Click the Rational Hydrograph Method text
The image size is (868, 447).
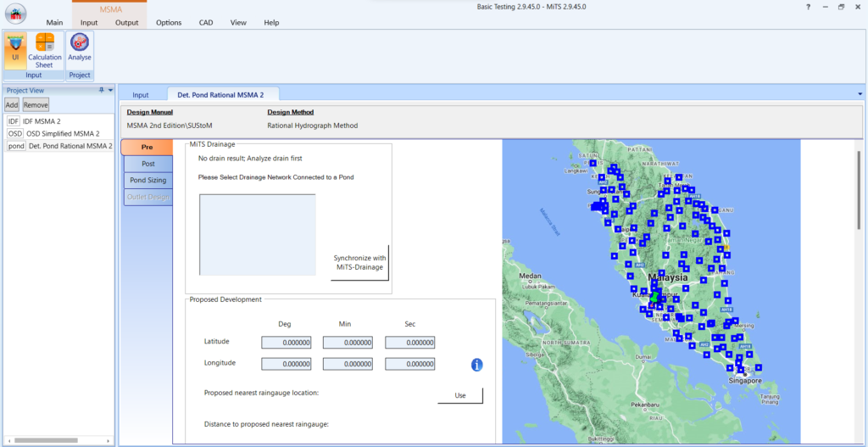pyautogui.click(x=312, y=126)
